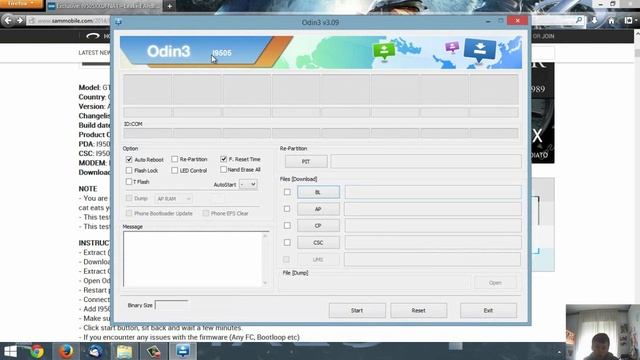Open File Explorer from the taskbar
Image resolution: width=640 pixels, height=360 pixels.
click(x=124, y=351)
